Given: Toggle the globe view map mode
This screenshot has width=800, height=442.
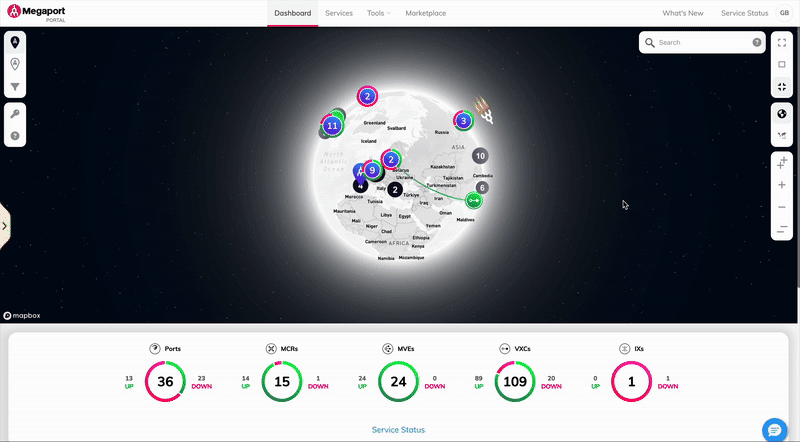Looking at the screenshot, I should click(x=782, y=113).
